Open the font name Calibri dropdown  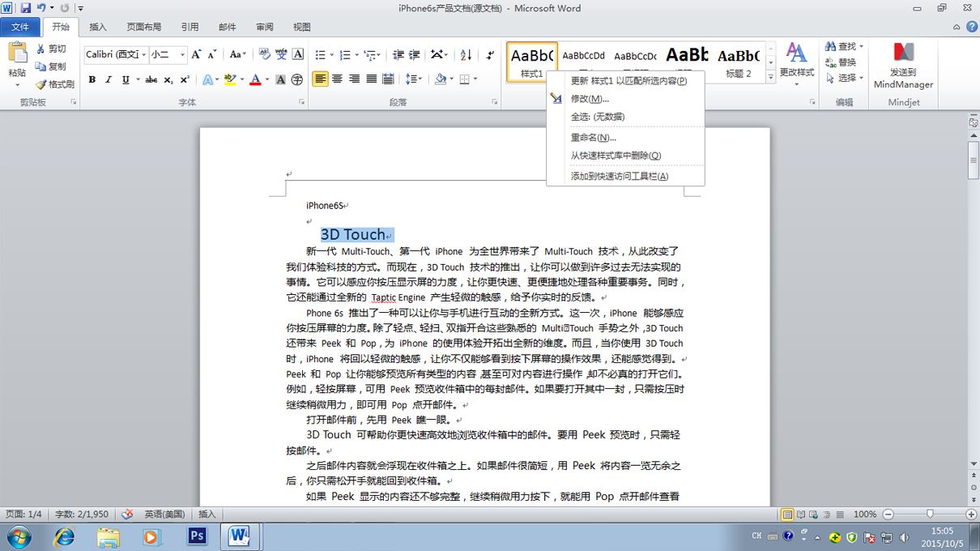(x=143, y=54)
